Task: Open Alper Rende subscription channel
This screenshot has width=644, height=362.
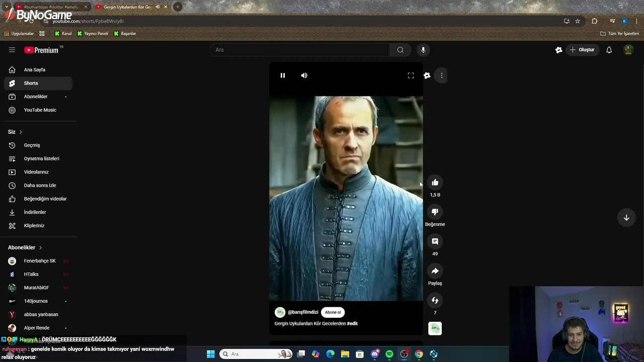Action: (38, 328)
